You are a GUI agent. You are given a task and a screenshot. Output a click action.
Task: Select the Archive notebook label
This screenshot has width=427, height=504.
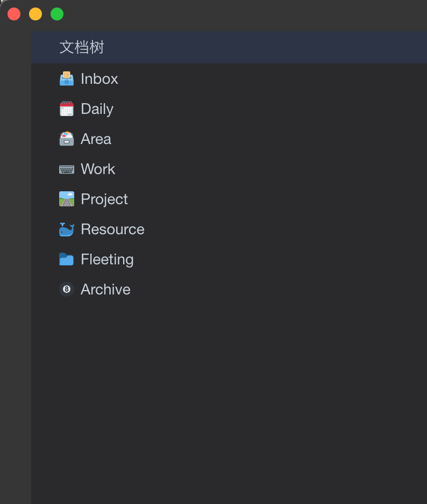pos(105,290)
